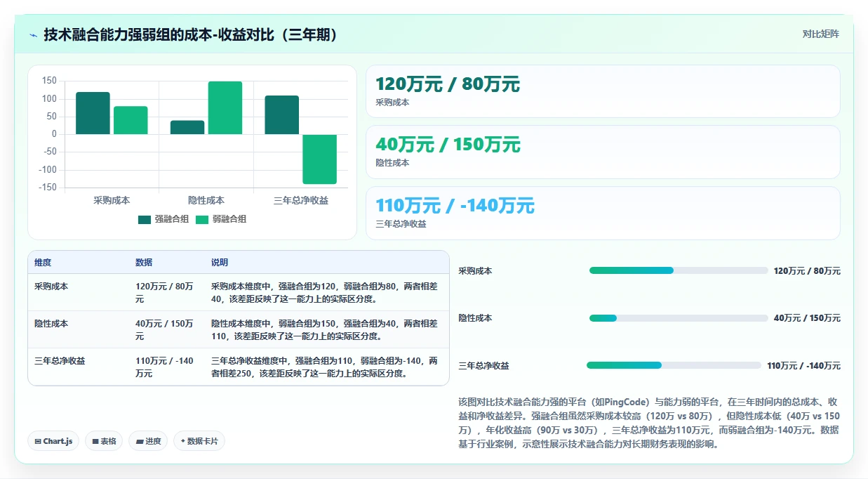Click the -150 y-axis tick label

pos(48,188)
